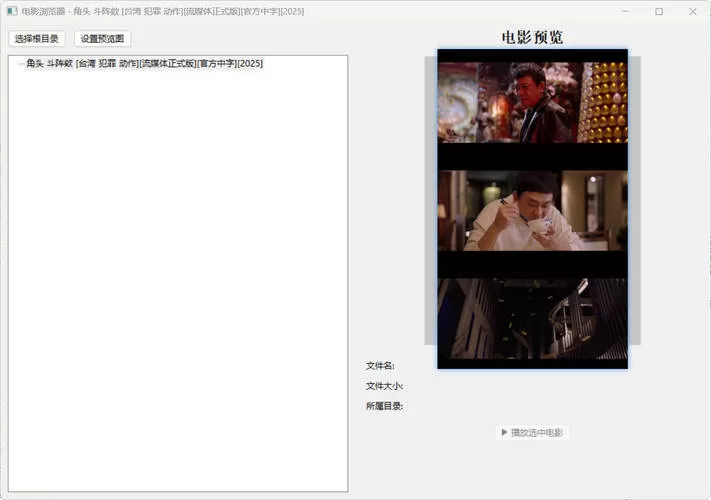Maximize the 电影浏览器 window
Image resolution: width=711 pixels, height=500 pixels.
pos(659,11)
